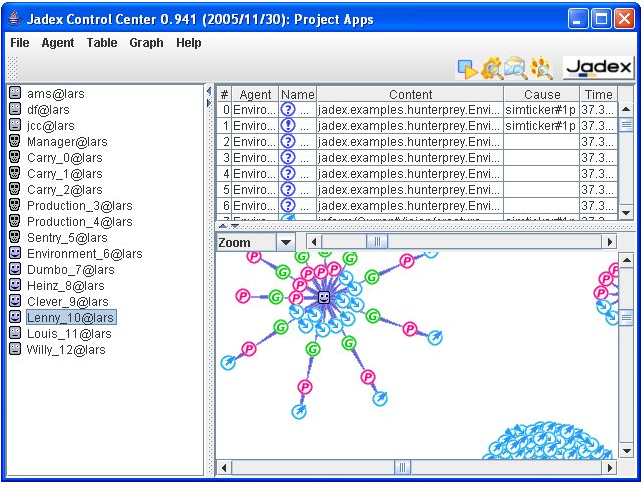642x483 pixels.
Task: Click the smiley icon of Environment_6@lars
Action: click(15, 253)
